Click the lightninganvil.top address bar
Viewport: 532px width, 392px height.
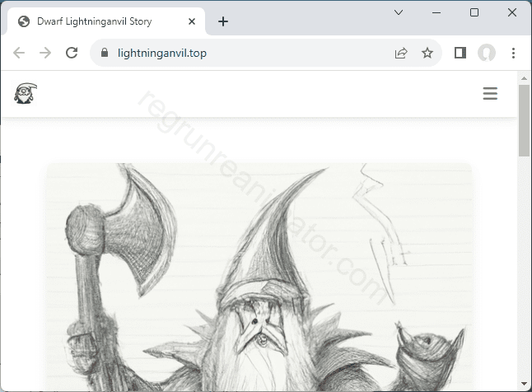click(x=247, y=53)
